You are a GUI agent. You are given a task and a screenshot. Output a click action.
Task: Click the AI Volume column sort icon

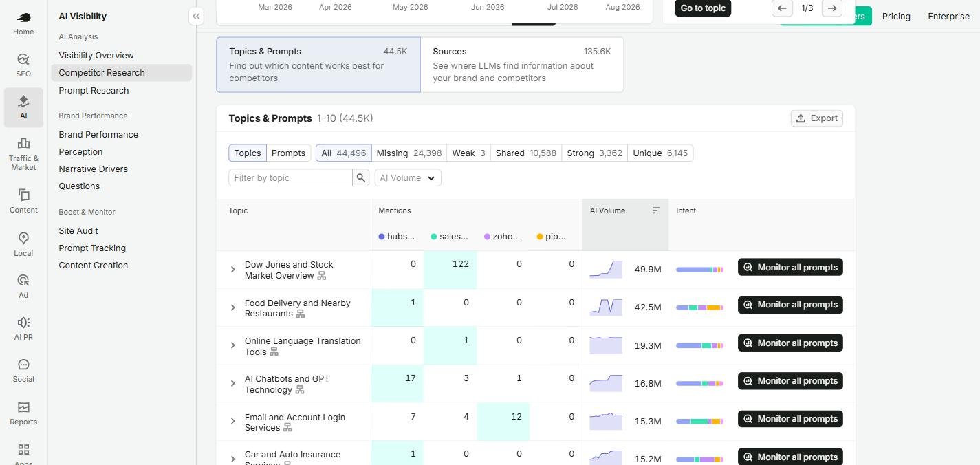(x=656, y=210)
